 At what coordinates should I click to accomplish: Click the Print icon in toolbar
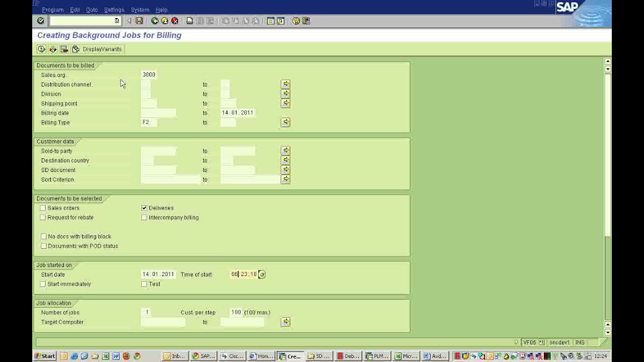click(190, 21)
